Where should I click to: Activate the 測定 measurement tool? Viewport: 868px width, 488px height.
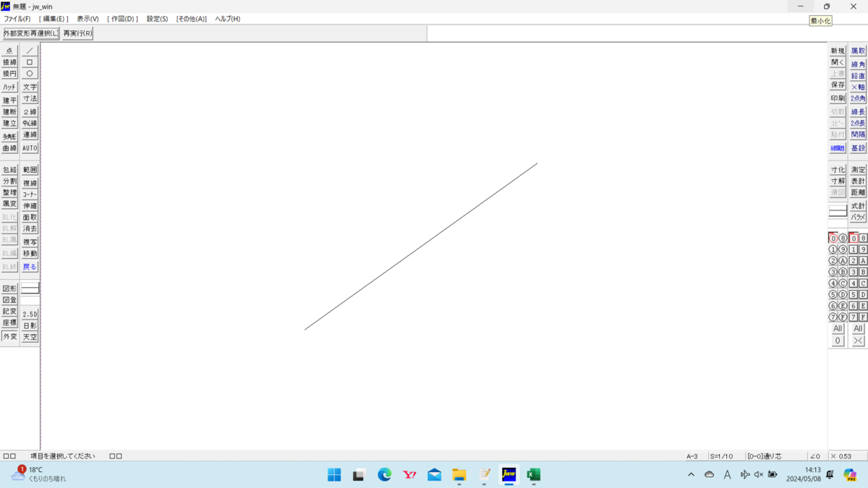(856, 168)
